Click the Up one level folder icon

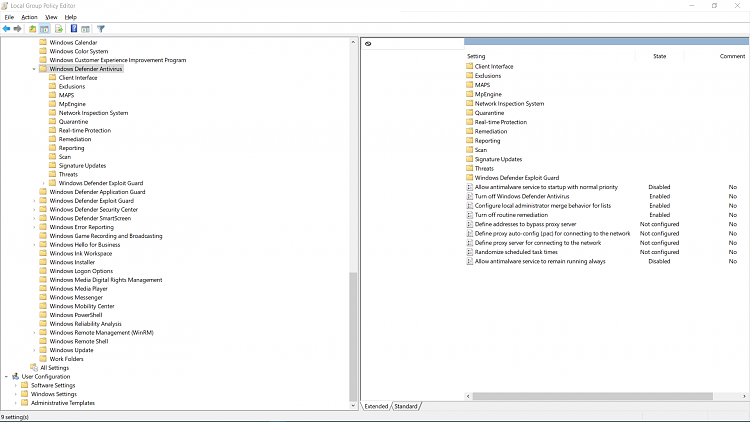[33, 29]
